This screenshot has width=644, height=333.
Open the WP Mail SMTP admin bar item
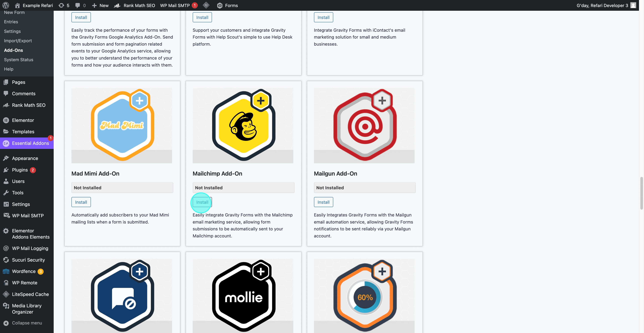point(179,5)
